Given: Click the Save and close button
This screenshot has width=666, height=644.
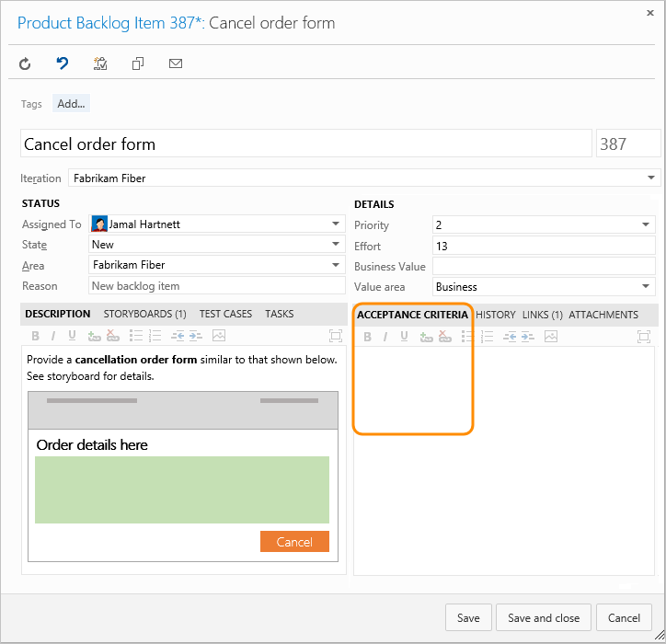Looking at the screenshot, I should click(544, 618).
